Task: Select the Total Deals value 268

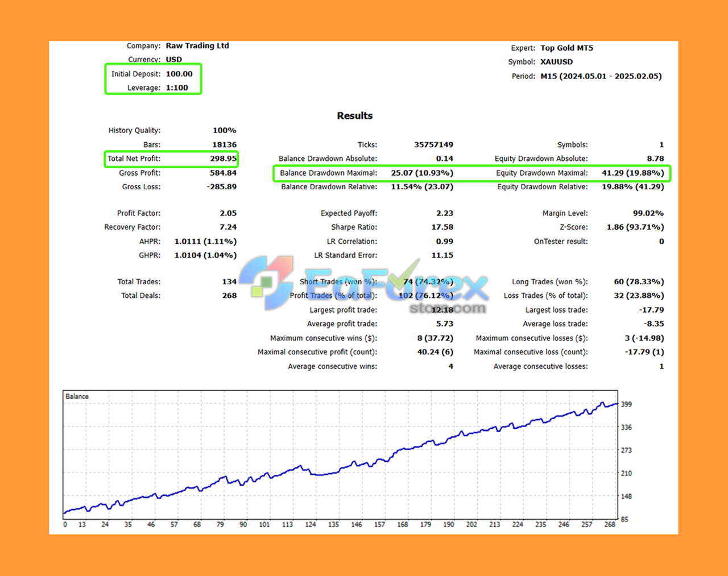Action: click(229, 296)
